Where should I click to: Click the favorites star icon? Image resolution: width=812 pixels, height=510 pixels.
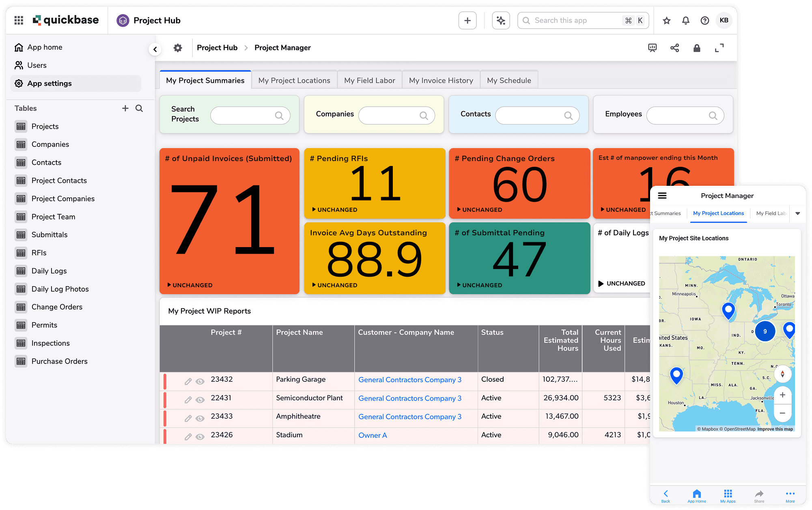point(666,20)
